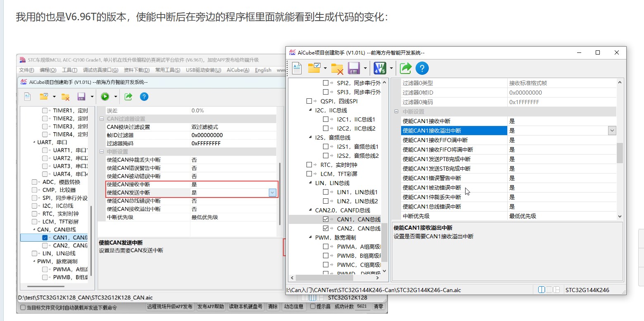This screenshot has height=321, width=644.
Task: Click STC logo icon in back window title bar
Action: tap(22, 60)
